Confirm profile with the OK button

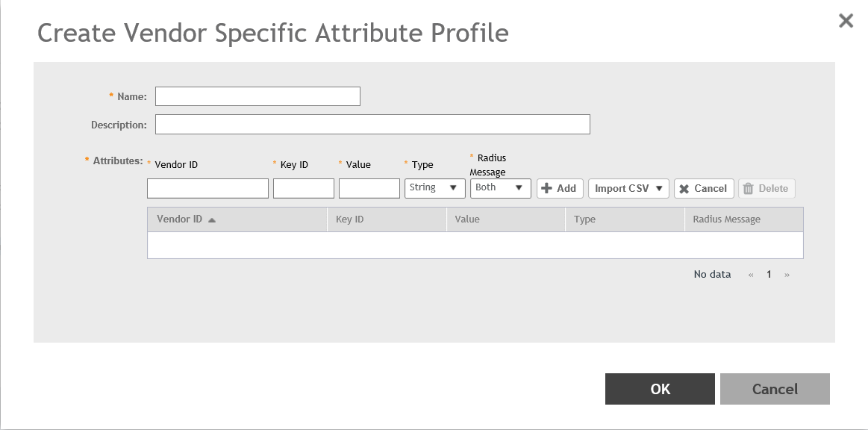(x=660, y=388)
